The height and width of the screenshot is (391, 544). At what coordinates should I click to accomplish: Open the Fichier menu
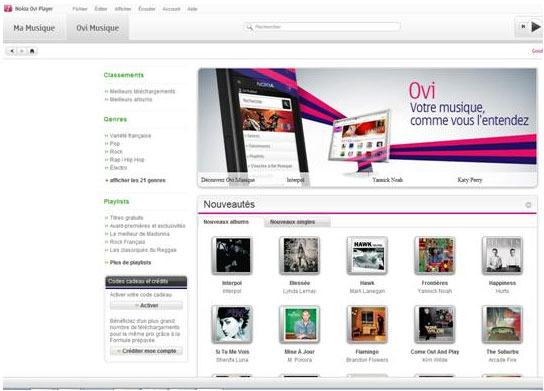pos(80,9)
